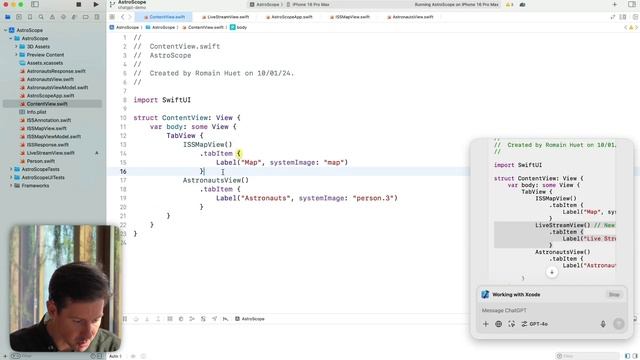Toggle the inspectors panel at top right
Screen dimensions: 640x360
(632, 4)
